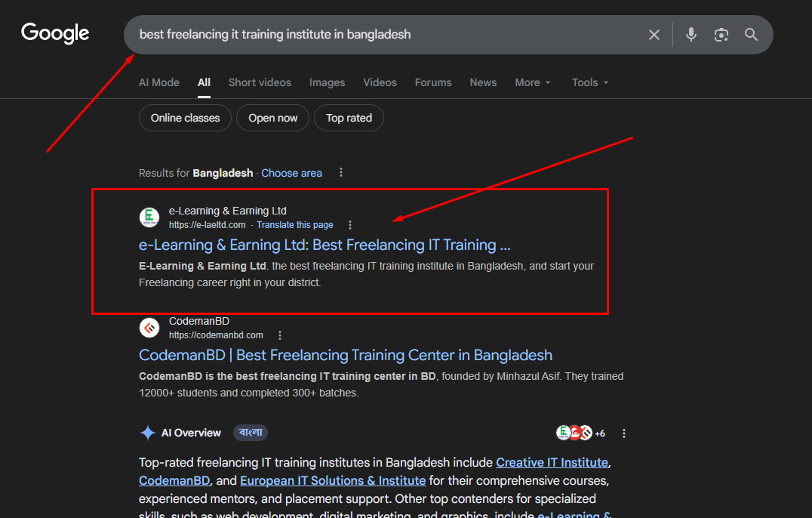Click the AI Overview heading
The height and width of the screenshot is (518, 812).
[191, 433]
